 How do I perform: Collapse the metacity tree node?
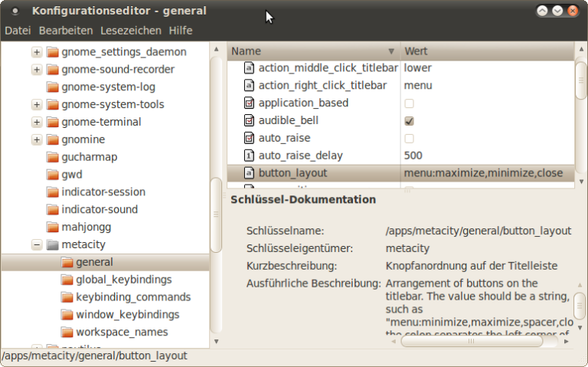click(x=37, y=244)
